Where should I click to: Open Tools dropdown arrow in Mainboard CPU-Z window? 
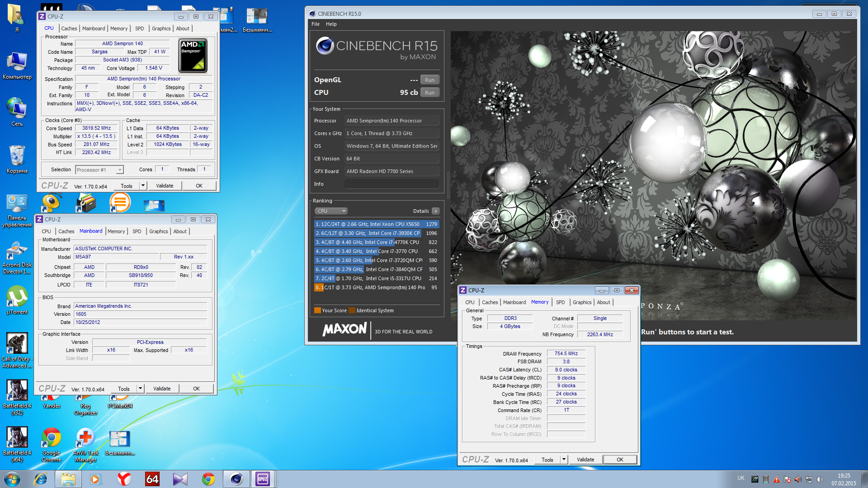[x=141, y=389]
